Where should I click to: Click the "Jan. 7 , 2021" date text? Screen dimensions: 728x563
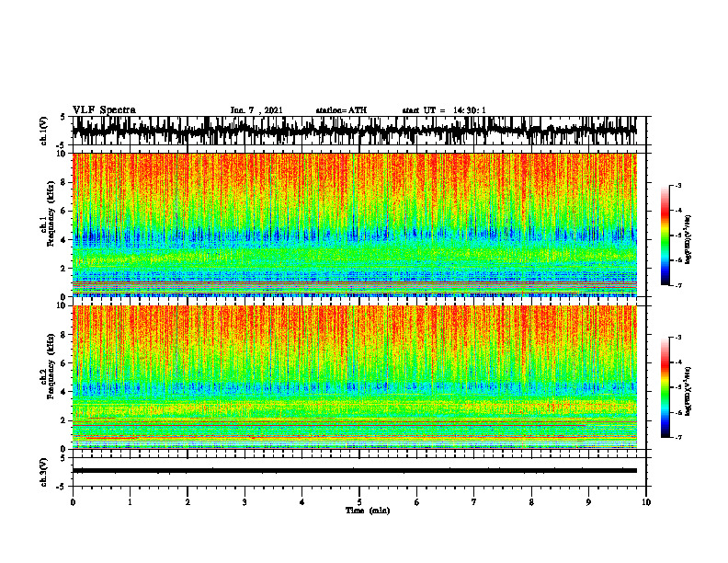pos(256,110)
